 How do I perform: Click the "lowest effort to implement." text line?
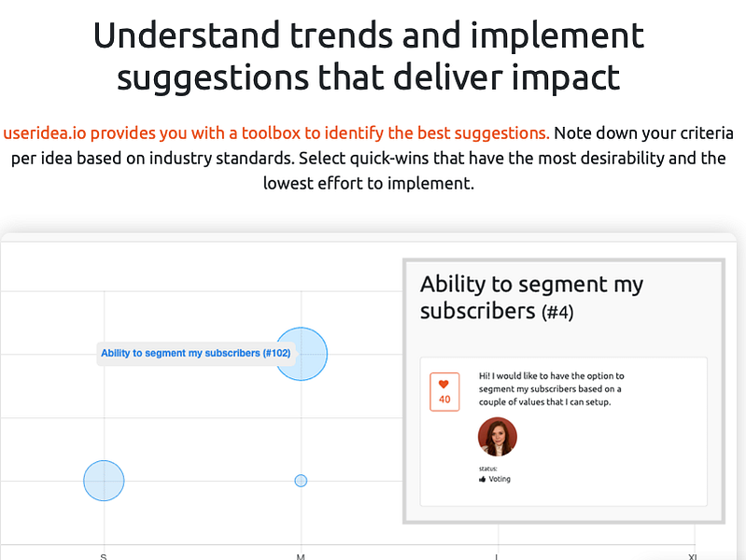tap(369, 184)
